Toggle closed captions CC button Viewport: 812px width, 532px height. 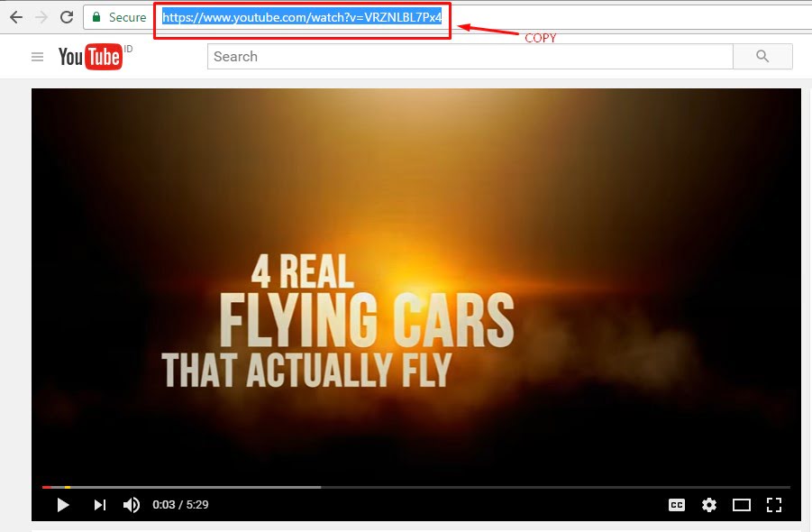coord(677,505)
